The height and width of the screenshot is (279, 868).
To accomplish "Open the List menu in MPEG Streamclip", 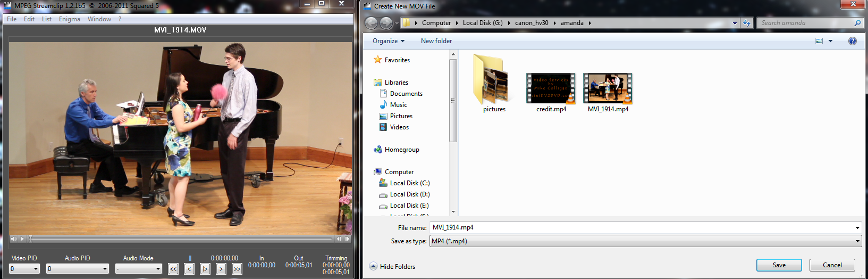I will coord(47,19).
